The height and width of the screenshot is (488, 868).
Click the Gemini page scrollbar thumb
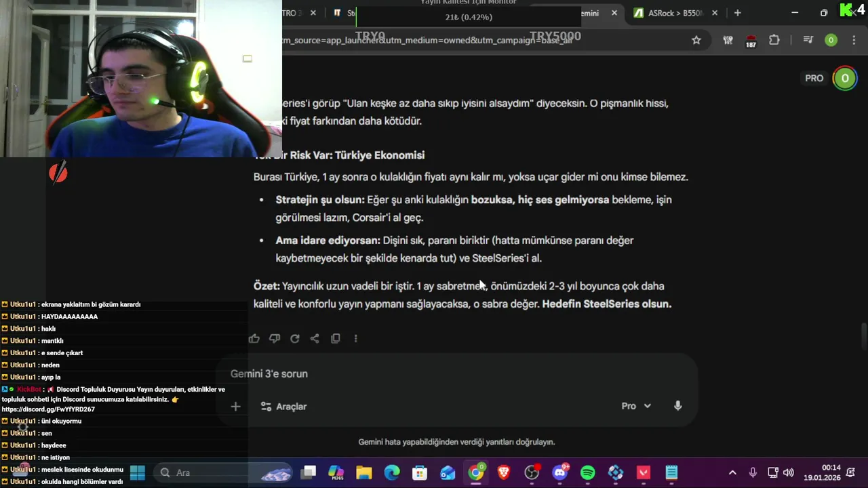tap(863, 335)
